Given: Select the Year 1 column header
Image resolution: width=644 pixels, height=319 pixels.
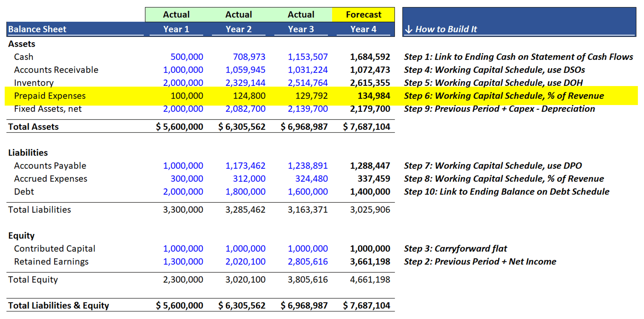Looking at the screenshot, I should pyautogui.click(x=176, y=29).
